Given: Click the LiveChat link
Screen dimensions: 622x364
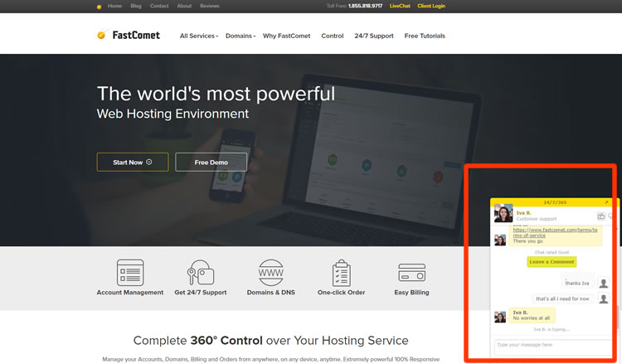Looking at the screenshot, I should click(400, 6).
